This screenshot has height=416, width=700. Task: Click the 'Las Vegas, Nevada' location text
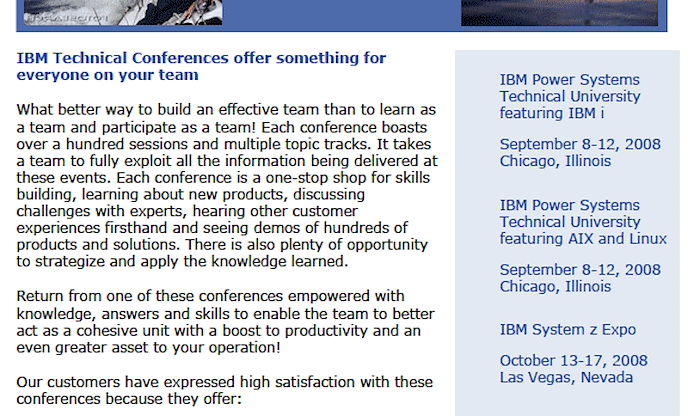pos(566,378)
